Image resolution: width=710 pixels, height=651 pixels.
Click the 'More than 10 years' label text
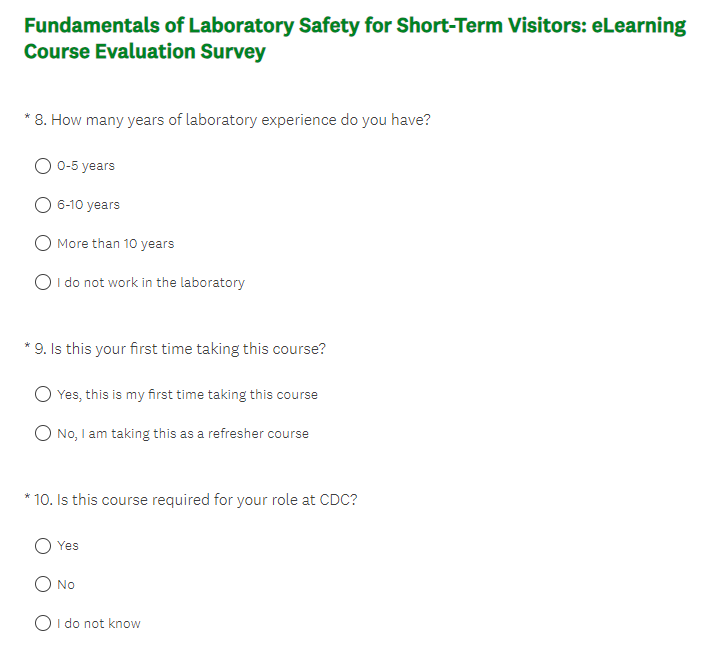[x=115, y=244]
